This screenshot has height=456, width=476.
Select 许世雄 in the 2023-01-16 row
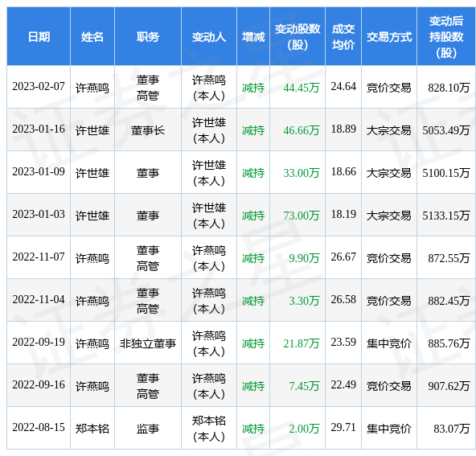(x=92, y=130)
